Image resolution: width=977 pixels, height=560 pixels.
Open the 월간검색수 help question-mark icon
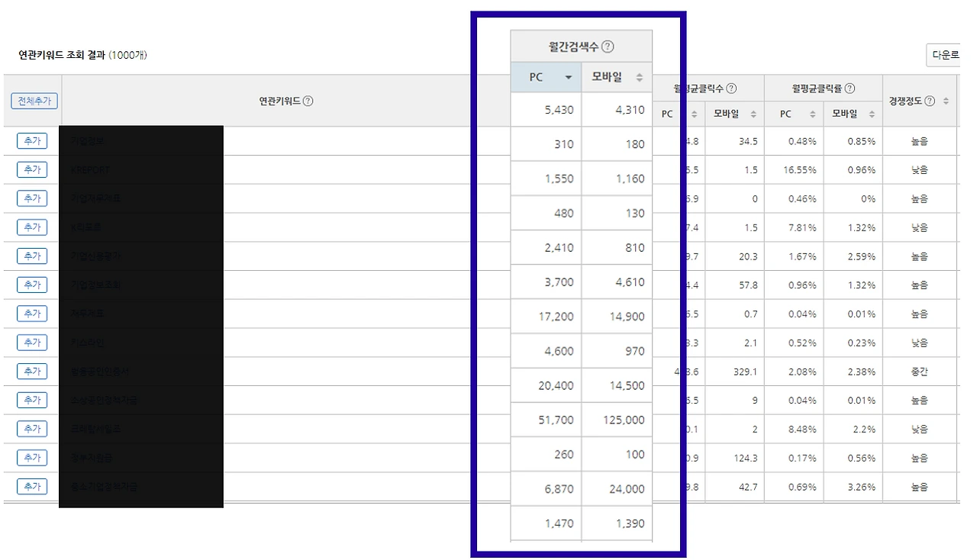coord(607,46)
